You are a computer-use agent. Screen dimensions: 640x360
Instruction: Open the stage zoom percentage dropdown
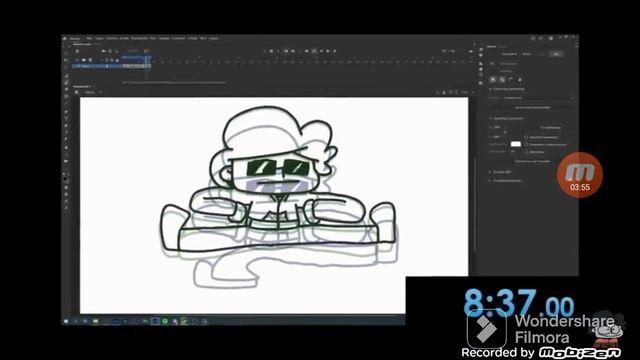tap(467, 92)
